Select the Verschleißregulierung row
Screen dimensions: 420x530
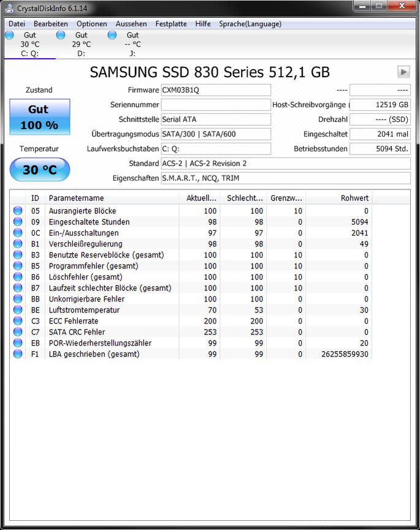(x=191, y=244)
